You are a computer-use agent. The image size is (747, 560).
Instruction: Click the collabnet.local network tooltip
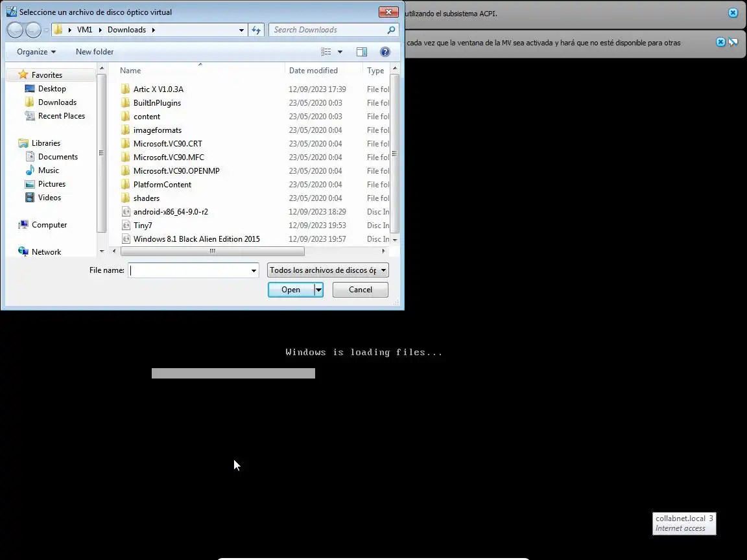[684, 523]
